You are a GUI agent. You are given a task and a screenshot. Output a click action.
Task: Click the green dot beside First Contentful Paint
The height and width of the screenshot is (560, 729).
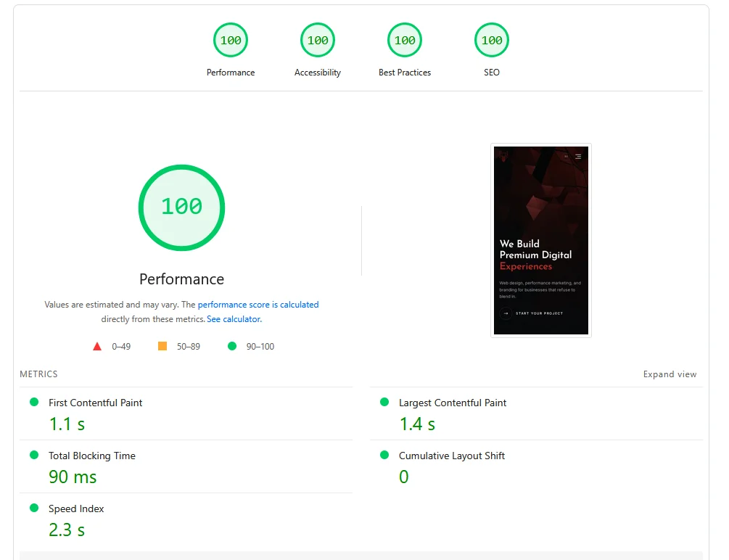pos(34,402)
